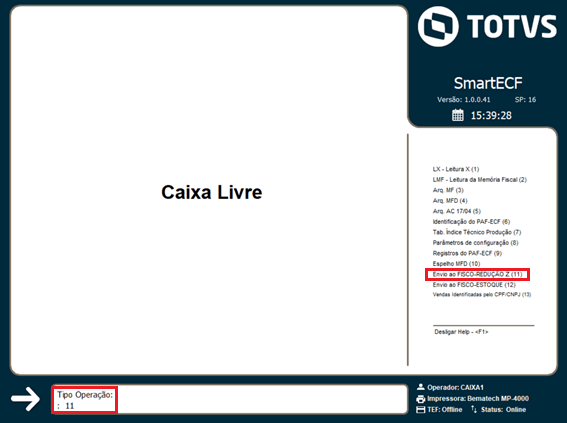Select Envio ao FISCO-REDUÇÃO Z (11)
The width and height of the screenshot is (567, 423).
point(477,274)
